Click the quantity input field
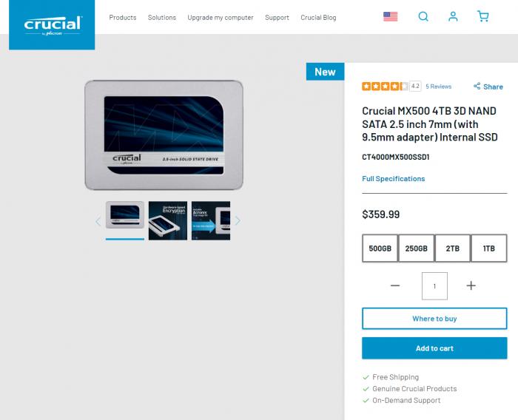This screenshot has width=518, height=420. tap(434, 286)
